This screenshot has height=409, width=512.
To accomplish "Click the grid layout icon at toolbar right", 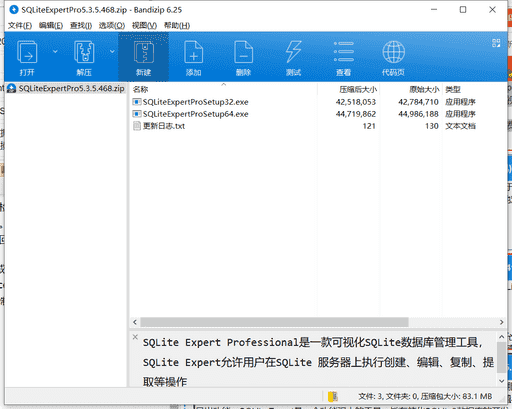I will (x=496, y=43).
